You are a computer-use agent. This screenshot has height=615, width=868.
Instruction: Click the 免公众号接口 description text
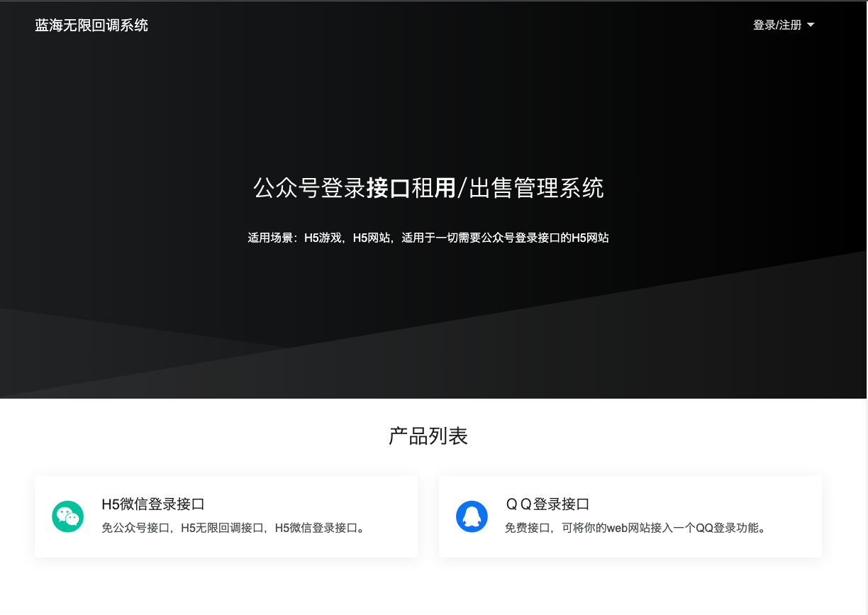[x=234, y=528]
